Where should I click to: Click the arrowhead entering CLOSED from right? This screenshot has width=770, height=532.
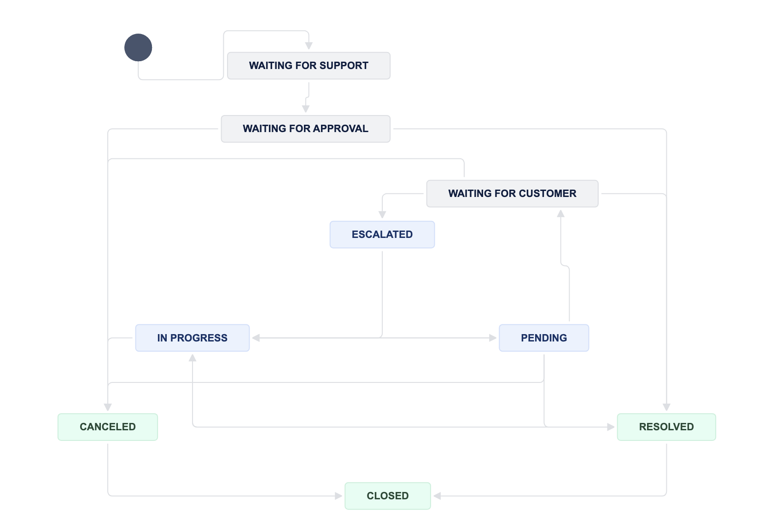(437, 496)
